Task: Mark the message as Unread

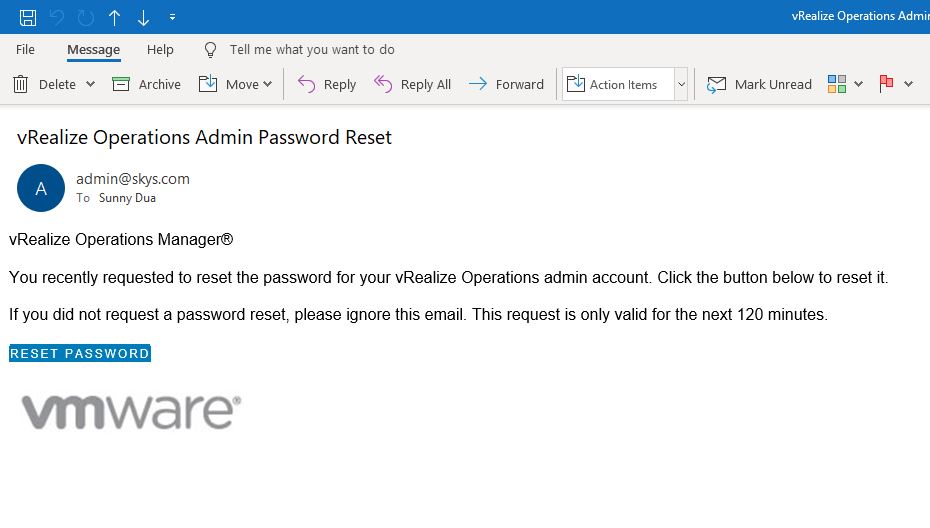Action: (759, 84)
